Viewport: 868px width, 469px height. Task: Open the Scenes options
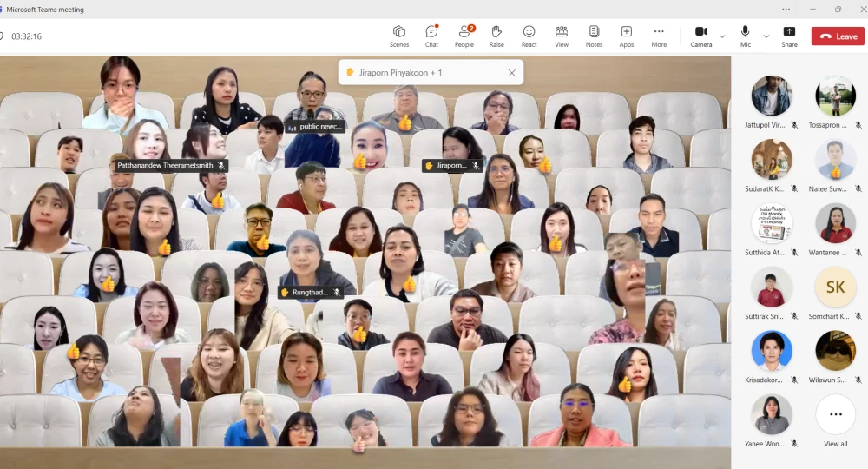point(398,36)
